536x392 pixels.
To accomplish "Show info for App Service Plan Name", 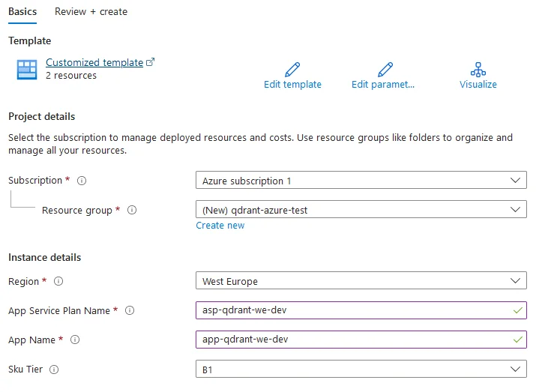I will 130,310.
